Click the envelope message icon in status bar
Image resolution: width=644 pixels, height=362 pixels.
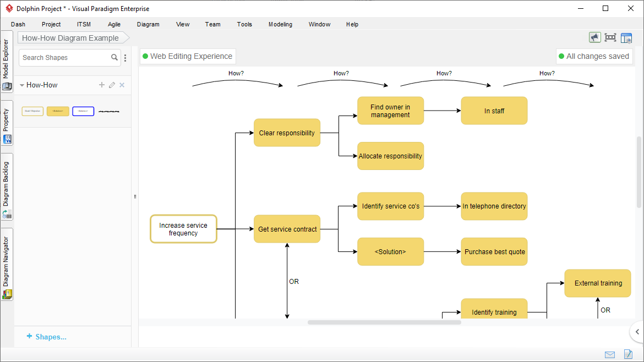[610, 355]
